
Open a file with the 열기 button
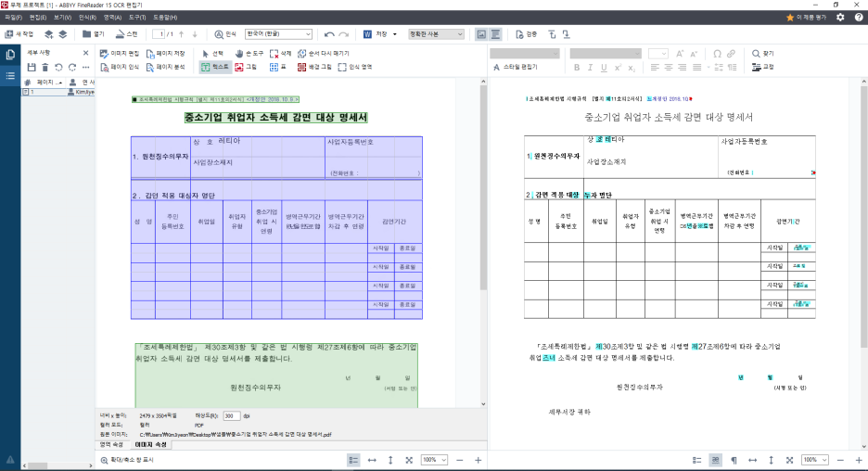(93, 34)
